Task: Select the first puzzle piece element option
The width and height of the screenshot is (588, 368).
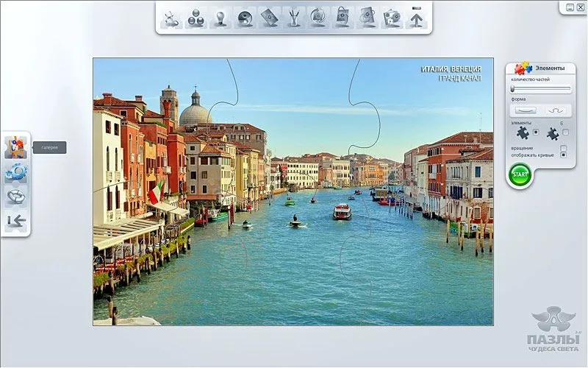Action: click(x=523, y=133)
